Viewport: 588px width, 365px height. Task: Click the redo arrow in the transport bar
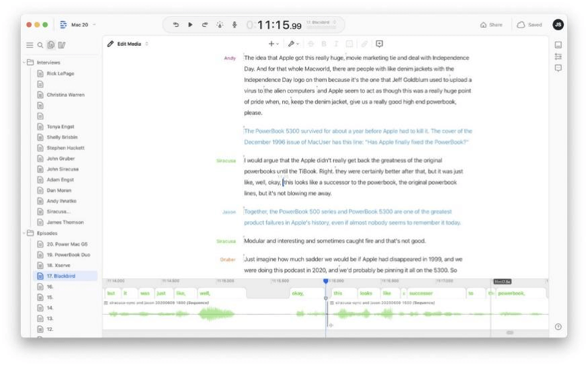point(205,25)
